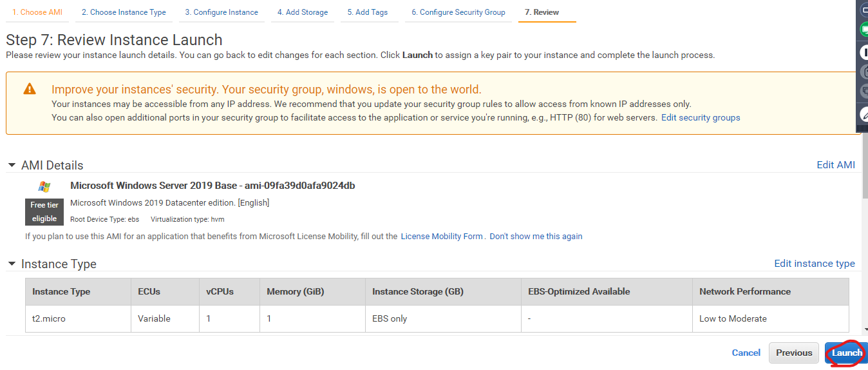Image resolution: width=868 pixels, height=370 pixels.
Task: Go to step 1 Choose AMI tab
Action: pos(37,12)
